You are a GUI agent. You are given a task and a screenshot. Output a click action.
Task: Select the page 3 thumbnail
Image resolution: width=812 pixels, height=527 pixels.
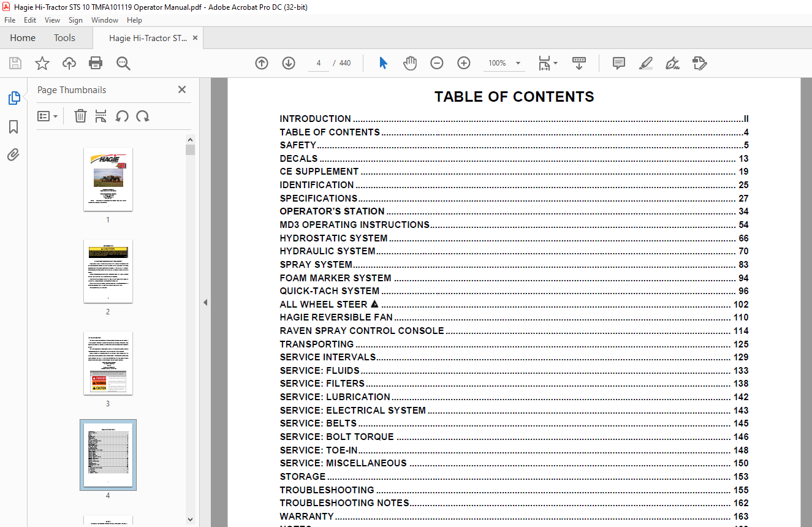click(x=108, y=363)
